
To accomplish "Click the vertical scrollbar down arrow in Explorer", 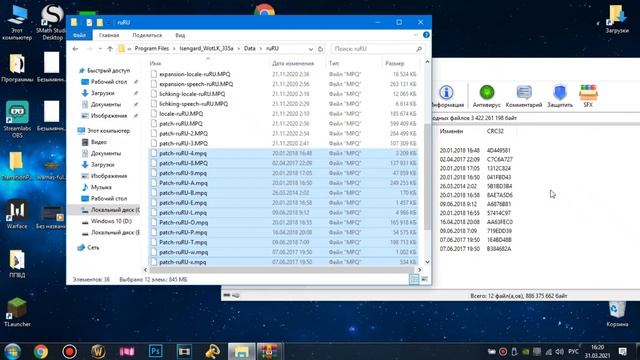I will 427,262.
